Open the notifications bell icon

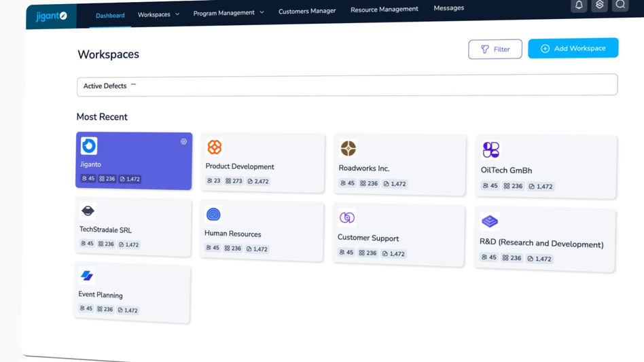click(x=579, y=5)
